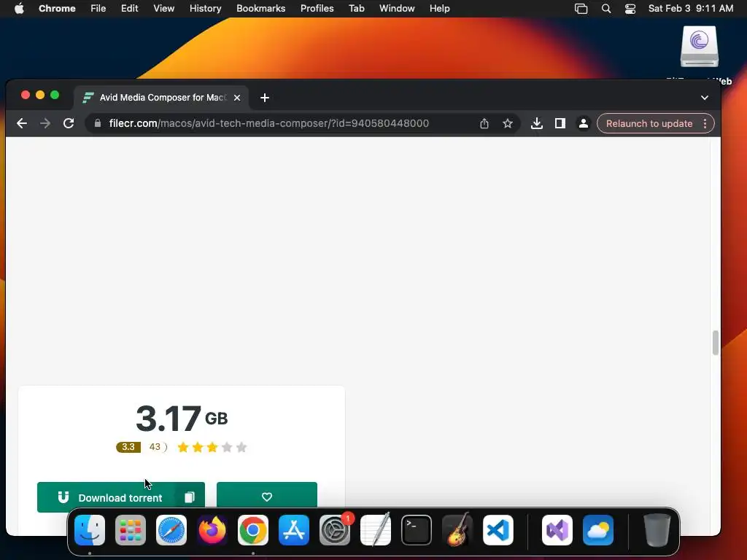Screen dimensions: 747x560
Task: Click the 3.17 GB file size text
Action: point(182,418)
